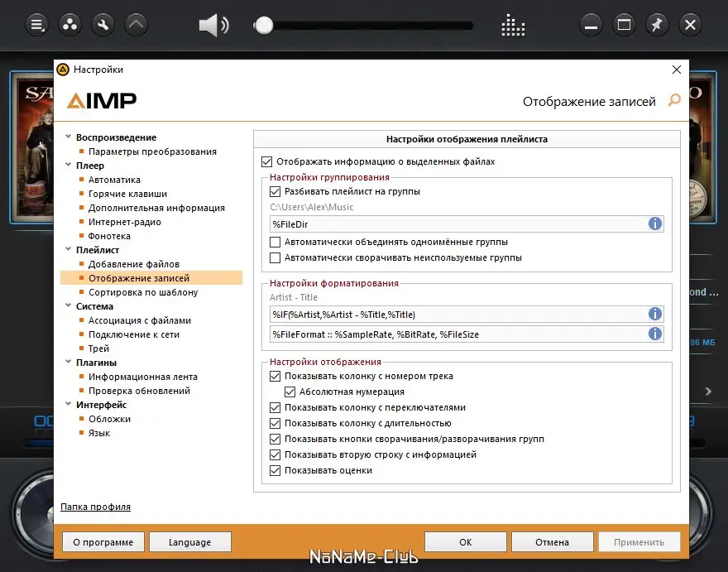728x572 pixels.
Task: Click the up-arrow collapse icon in player
Action: click(136, 25)
